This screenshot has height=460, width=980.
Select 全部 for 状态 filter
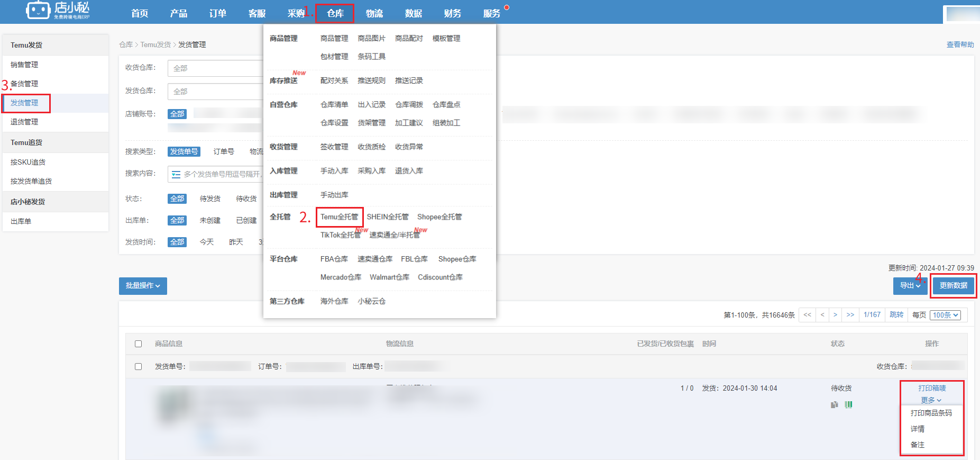(177, 199)
